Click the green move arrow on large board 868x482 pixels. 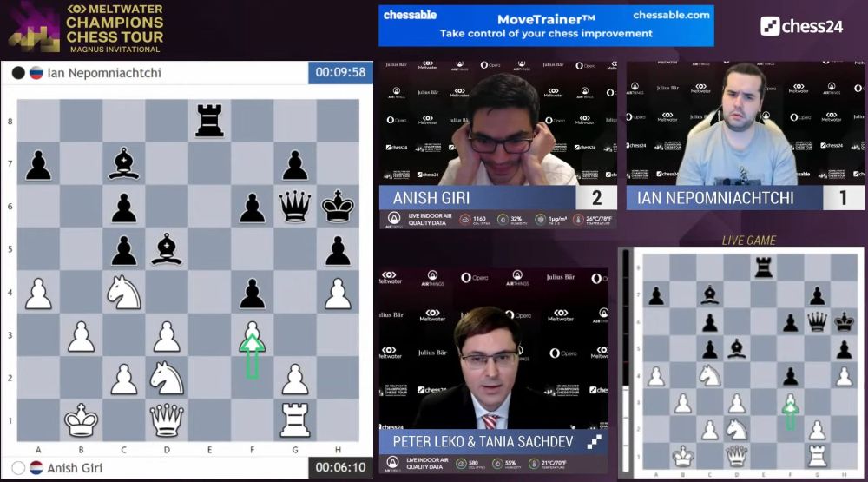point(252,354)
